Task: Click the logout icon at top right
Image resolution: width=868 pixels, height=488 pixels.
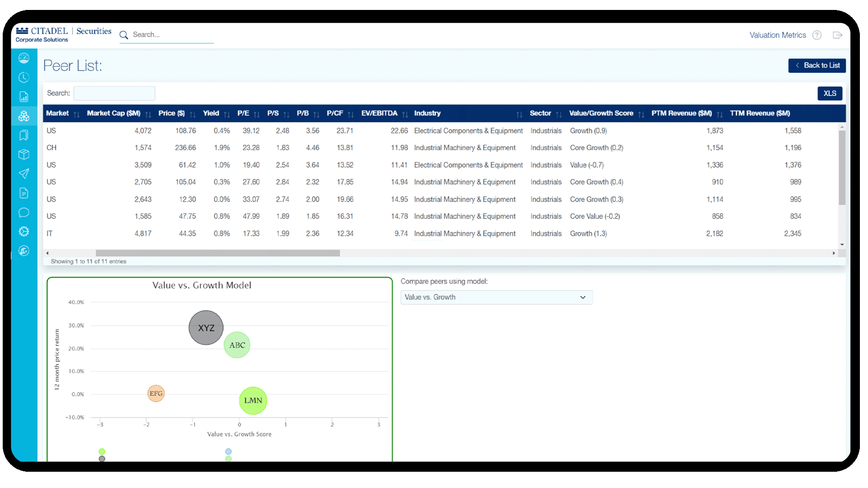Action: pos(837,35)
